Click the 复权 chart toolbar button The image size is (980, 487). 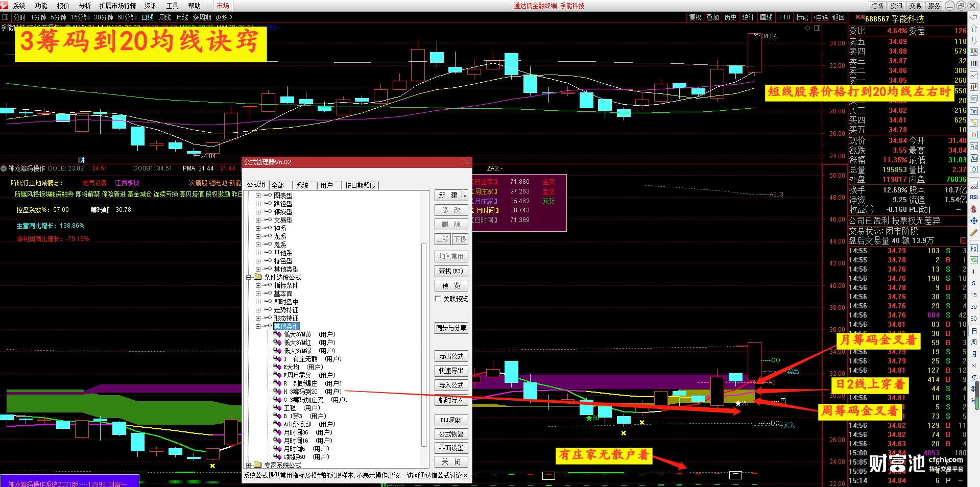[x=696, y=17]
